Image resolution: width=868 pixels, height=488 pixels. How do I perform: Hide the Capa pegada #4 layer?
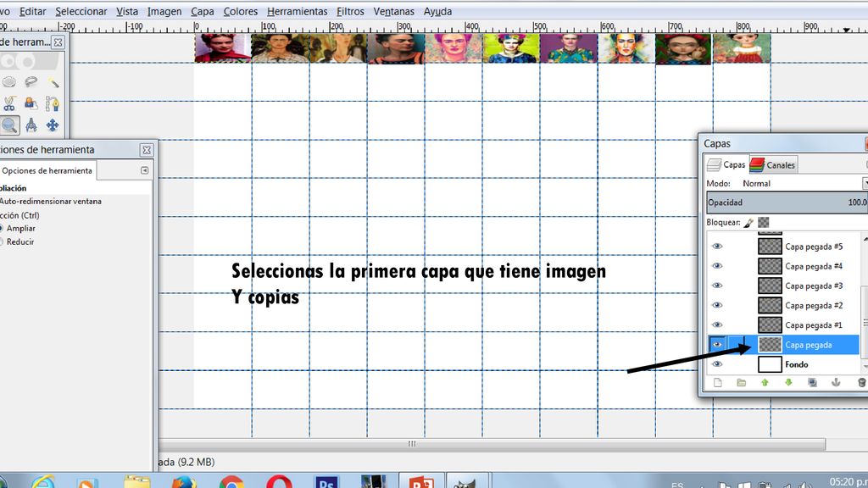pyautogui.click(x=717, y=266)
